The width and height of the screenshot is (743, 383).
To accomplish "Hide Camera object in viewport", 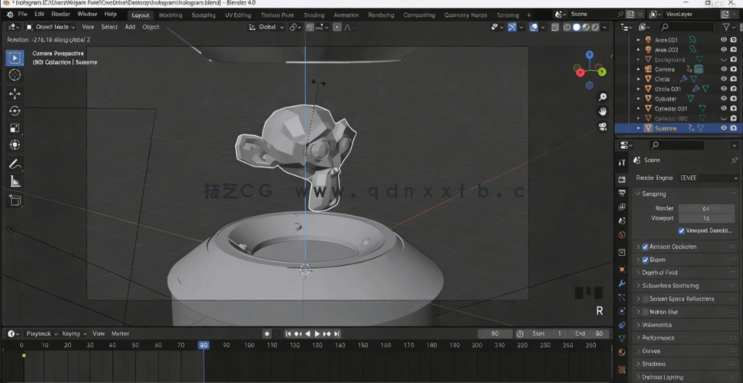I will pyautogui.click(x=724, y=69).
